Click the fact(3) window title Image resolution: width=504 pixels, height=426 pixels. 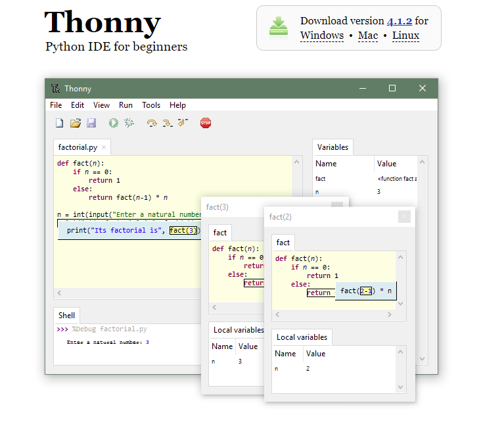tap(218, 207)
